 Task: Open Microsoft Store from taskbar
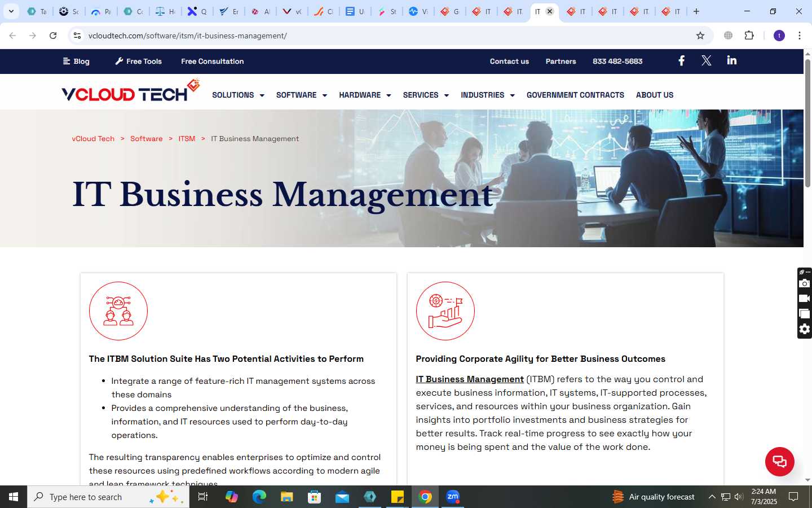coord(315,497)
